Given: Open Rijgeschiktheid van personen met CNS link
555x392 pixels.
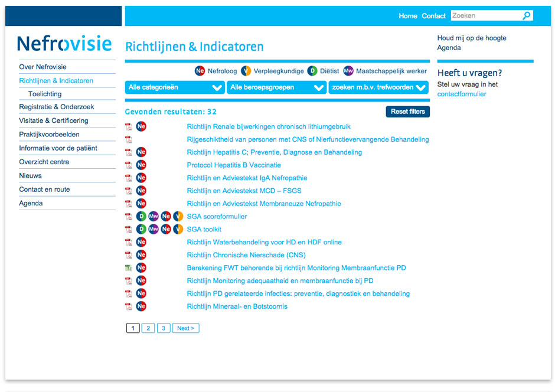Looking at the screenshot, I should pyautogui.click(x=308, y=139).
